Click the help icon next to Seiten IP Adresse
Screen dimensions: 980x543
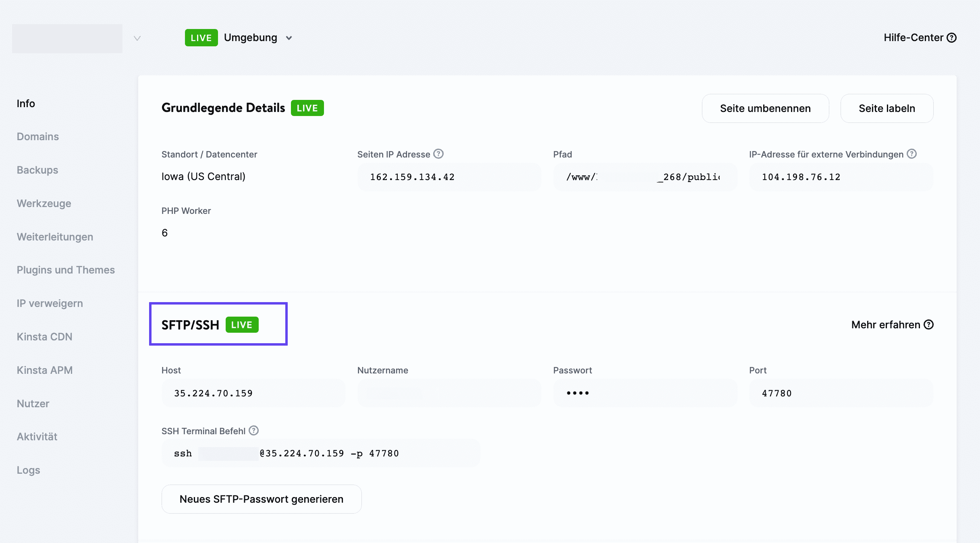[439, 154]
